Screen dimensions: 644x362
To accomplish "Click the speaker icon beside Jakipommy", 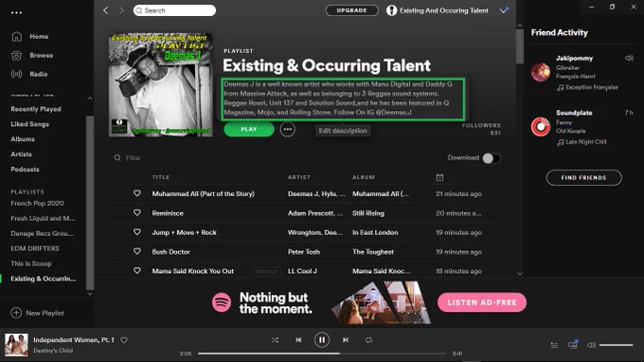I will click(629, 58).
